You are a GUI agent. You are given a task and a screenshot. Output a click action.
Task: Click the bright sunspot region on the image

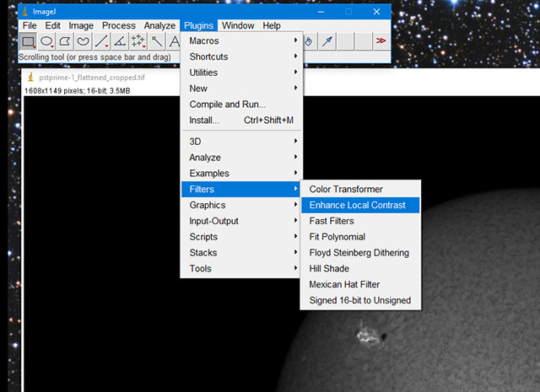[x=367, y=339]
